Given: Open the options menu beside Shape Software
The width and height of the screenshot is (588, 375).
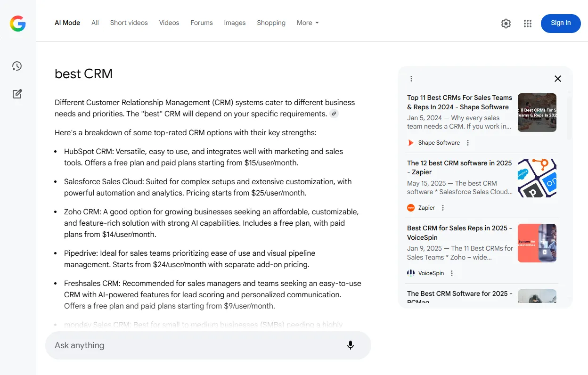Looking at the screenshot, I should click(468, 143).
